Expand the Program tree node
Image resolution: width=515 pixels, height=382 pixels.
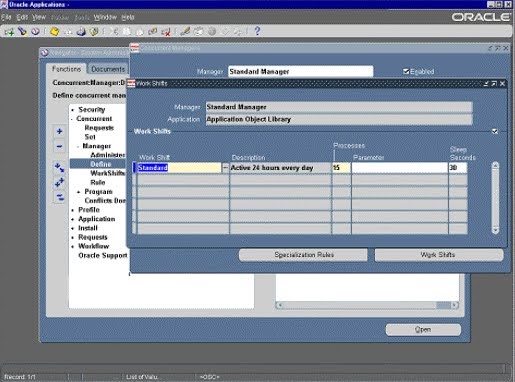pyautogui.click(x=79, y=192)
